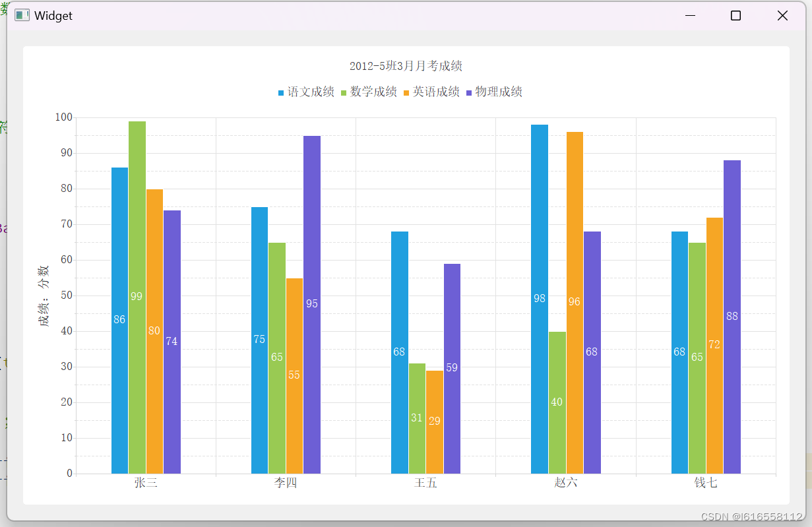The image size is (812, 527).
Task: Click the minimize icon on the title bar
Action: [x=689, y=15]
